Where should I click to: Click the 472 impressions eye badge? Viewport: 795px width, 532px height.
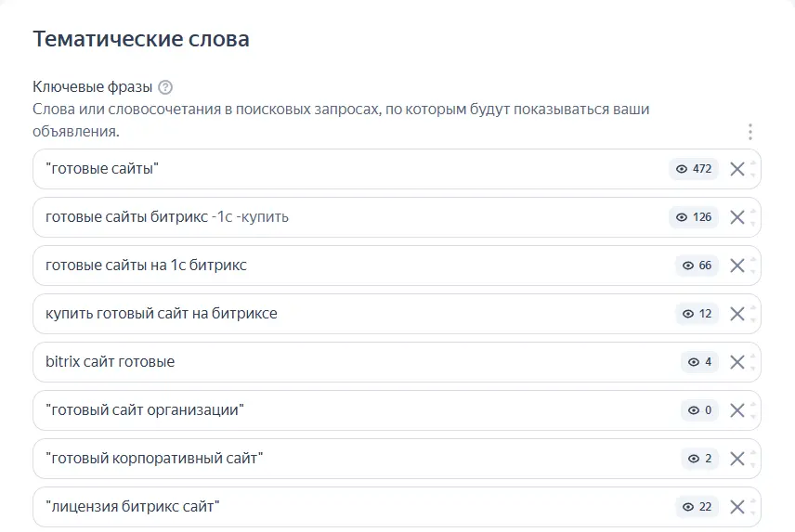click(x=694, y=169)
